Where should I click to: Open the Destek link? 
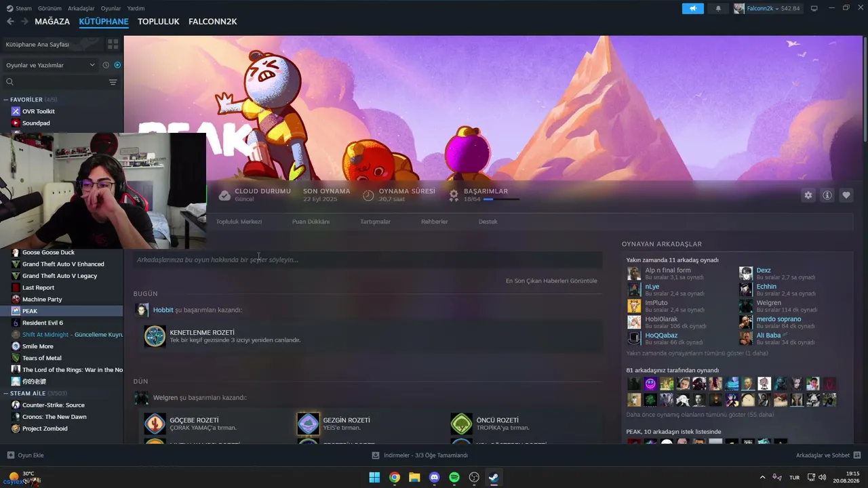(488, 222)
